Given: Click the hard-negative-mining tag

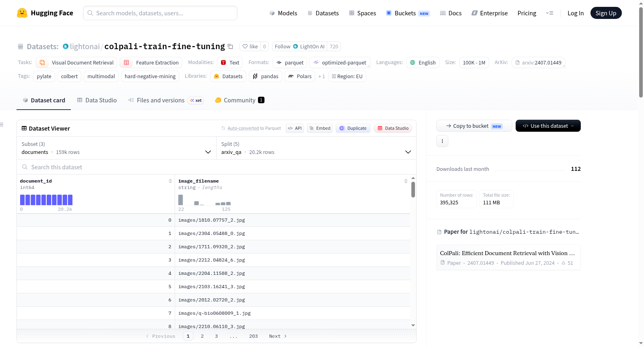Looking at the screenshot, I should tap(150, 76).
